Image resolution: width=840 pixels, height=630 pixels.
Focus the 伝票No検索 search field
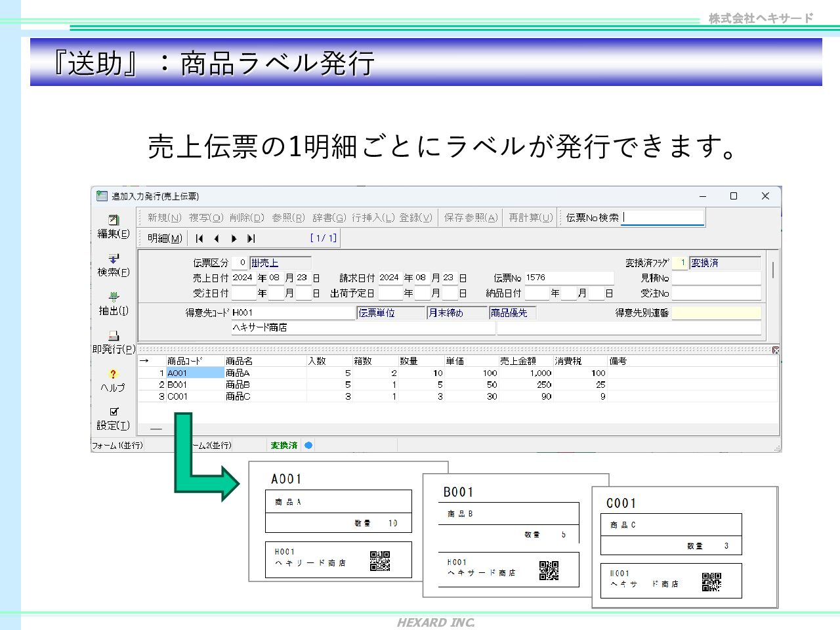pos(663,217)
